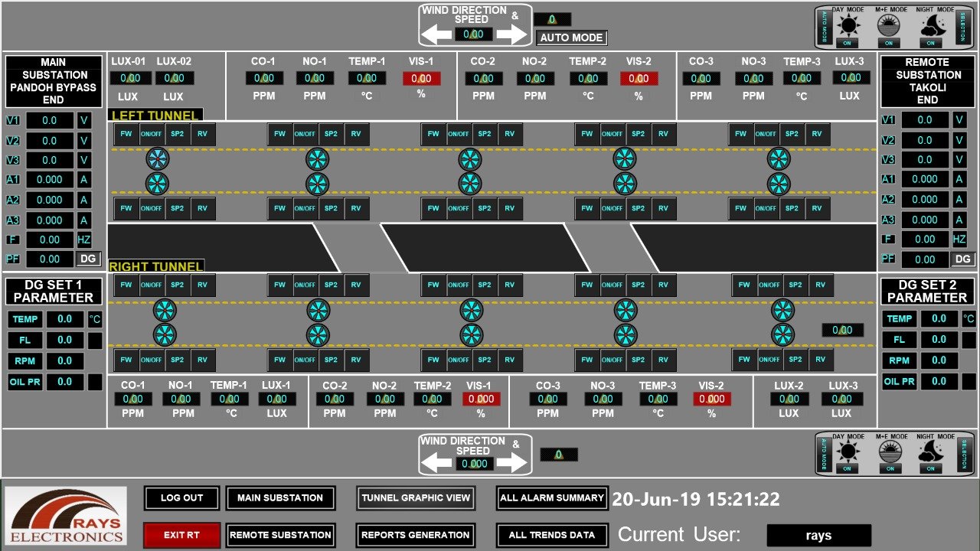This screenshot has height=551, width=980.
Task: Toggle M+E Mode ON in top panel
Action: 889,43
